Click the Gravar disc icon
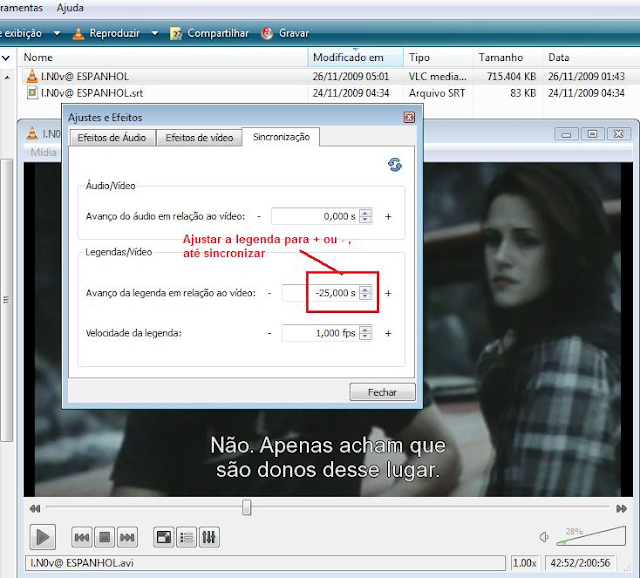Image resolution: width=640 pixels, height=578 pixels. pos(267,33)
